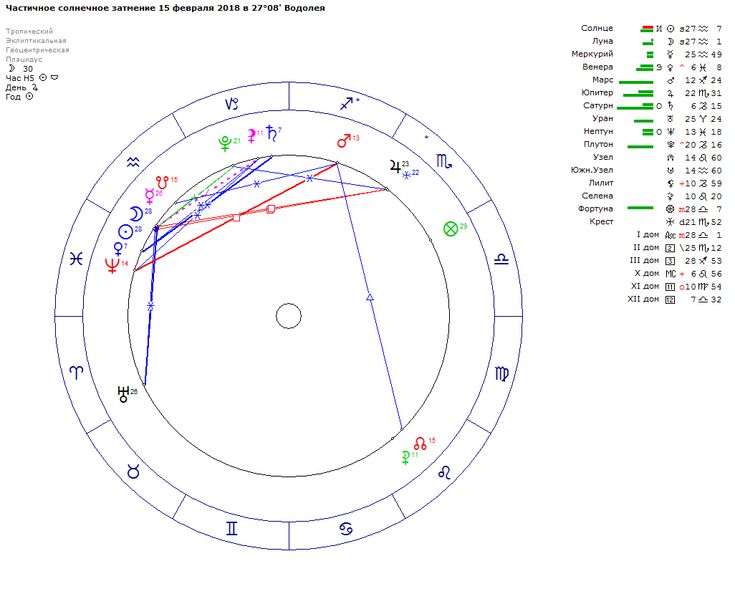Screen dimensions: 735x589
Task: Click the Mars glyph on the chart wheel
Action: [x=343, y=141]
